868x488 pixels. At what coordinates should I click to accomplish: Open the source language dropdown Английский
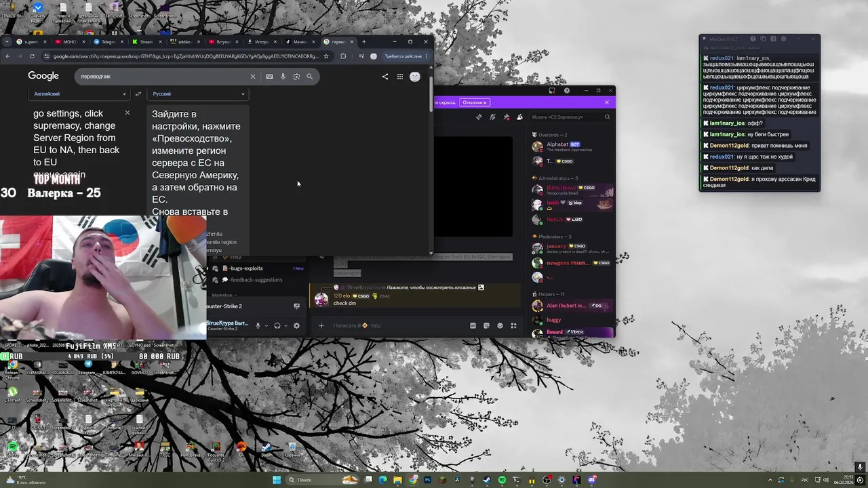pyautogui.click(x=80, y=94)
